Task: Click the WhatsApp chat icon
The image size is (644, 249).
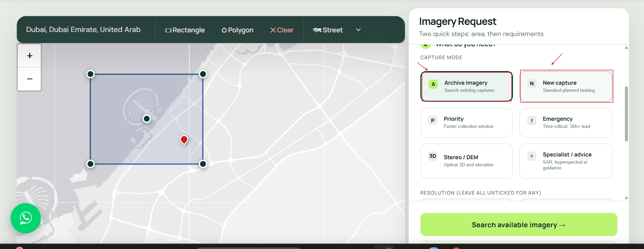Action: (26, 218)
